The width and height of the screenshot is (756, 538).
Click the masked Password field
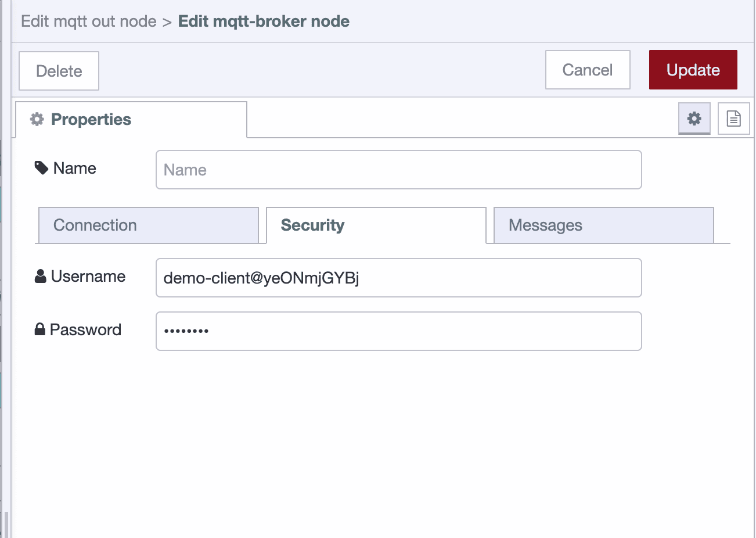(x=398, y=331)
